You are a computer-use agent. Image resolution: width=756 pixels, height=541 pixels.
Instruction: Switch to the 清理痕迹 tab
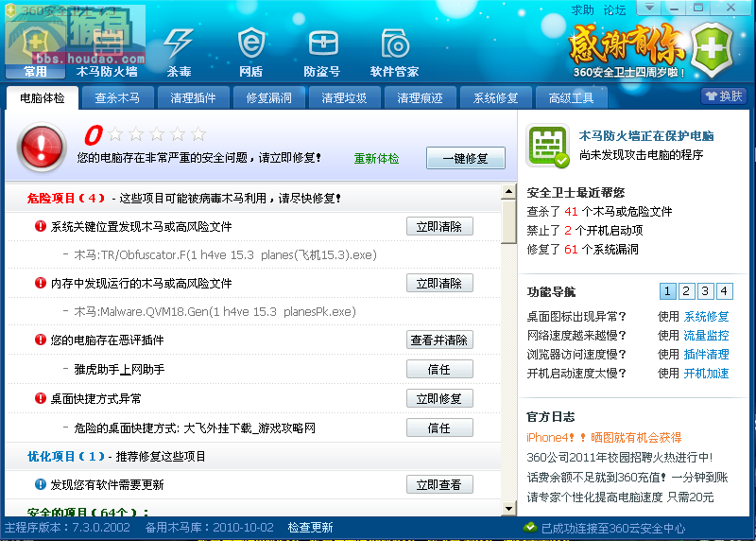pyautogui.click(x=420, y=98)
